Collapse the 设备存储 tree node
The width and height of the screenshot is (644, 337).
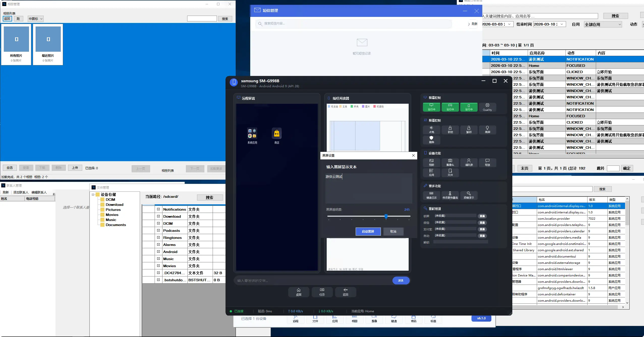coord(93,194)
